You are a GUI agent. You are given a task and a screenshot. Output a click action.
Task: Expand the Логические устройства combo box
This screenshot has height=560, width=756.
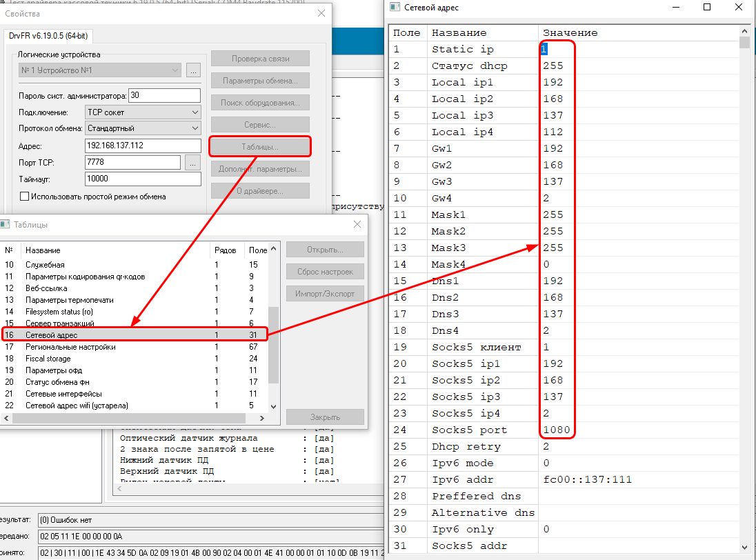tap(175, 70)
